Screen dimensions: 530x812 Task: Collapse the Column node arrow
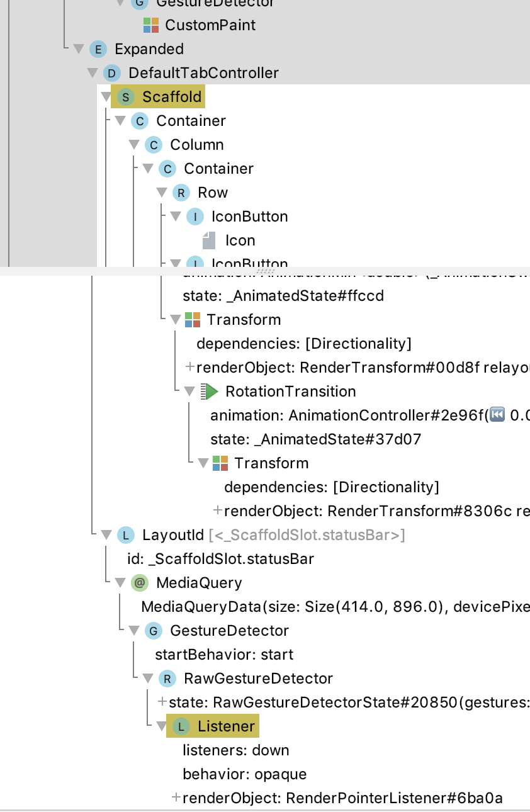point(134,145)
